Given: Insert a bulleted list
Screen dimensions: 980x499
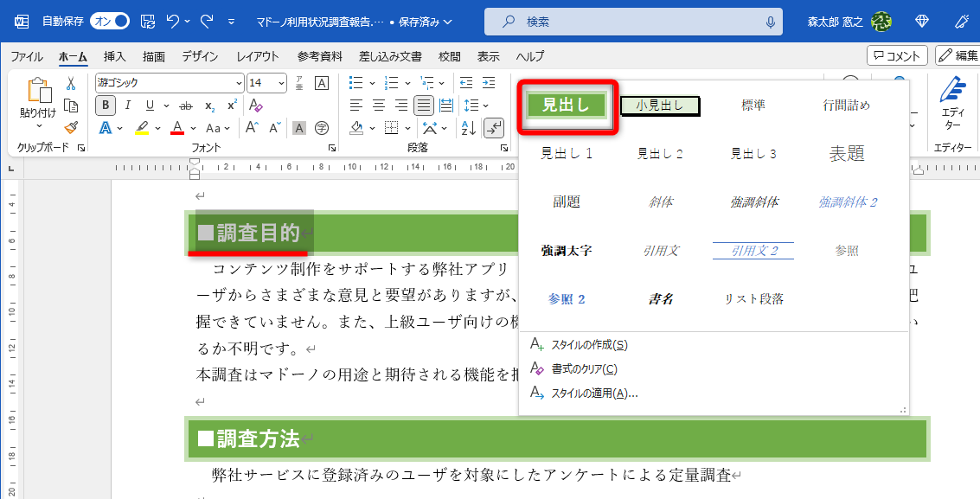Looking at the screenshot, I should (x=357, y=82).
